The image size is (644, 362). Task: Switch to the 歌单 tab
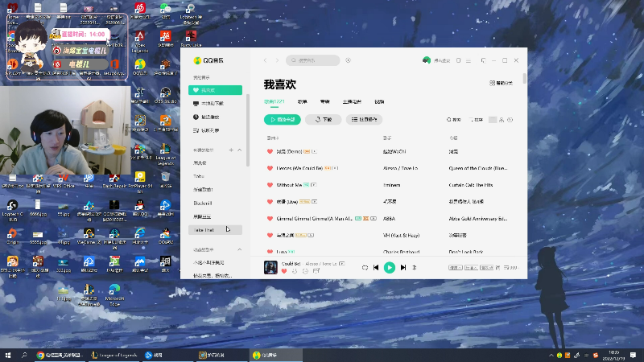click(x=303, y=102)
